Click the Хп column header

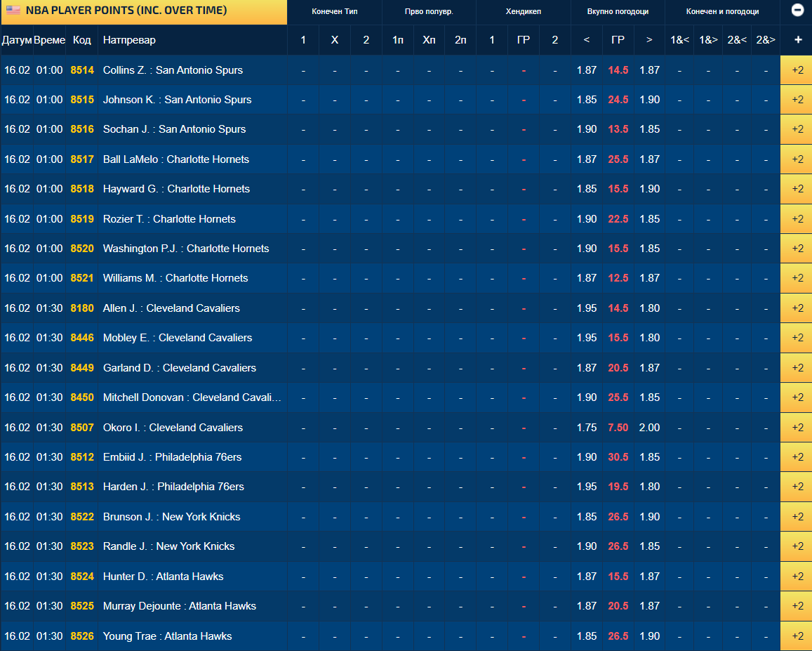point(429,40)
